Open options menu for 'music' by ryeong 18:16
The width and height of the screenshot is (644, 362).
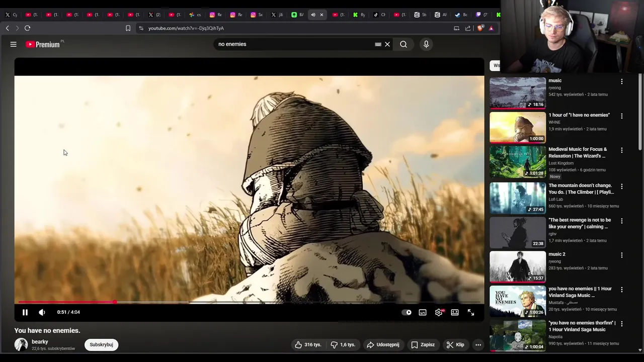coord(622,81)
